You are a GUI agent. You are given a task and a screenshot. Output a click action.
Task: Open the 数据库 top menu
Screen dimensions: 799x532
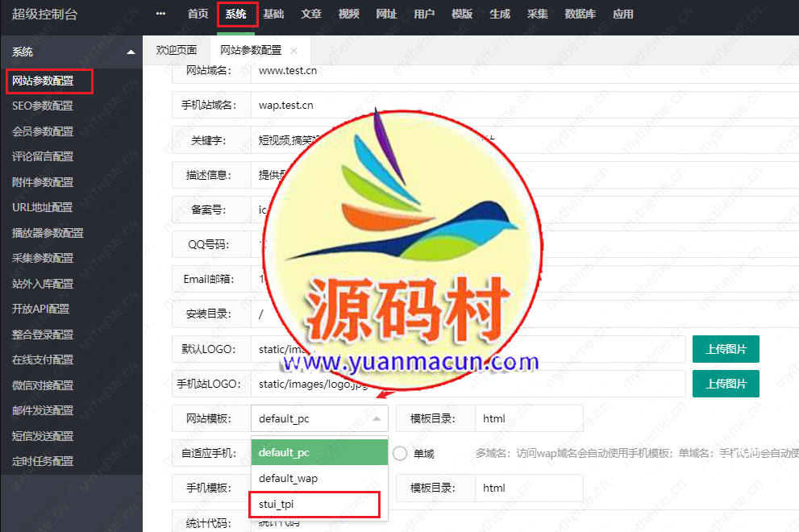[580, 13]
